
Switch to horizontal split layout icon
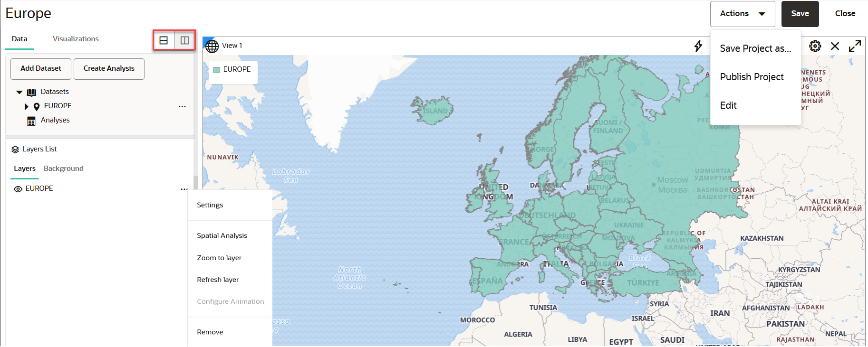(164, 41)
